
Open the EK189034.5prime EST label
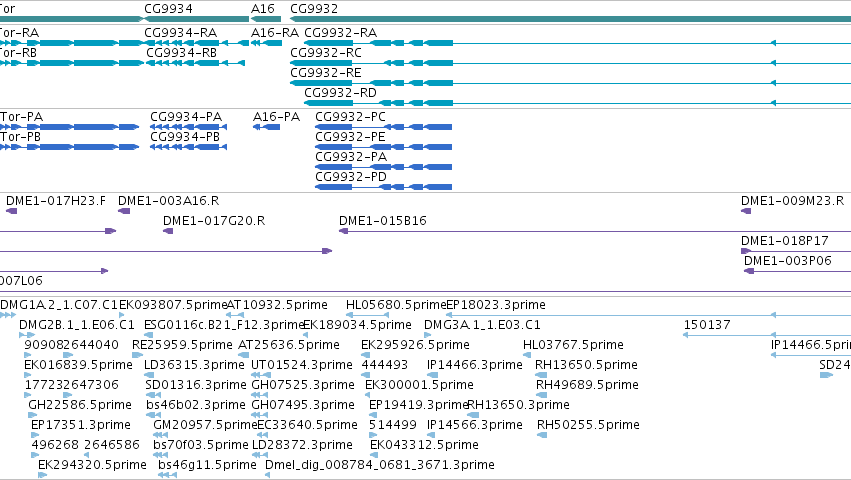coord(357,325)
